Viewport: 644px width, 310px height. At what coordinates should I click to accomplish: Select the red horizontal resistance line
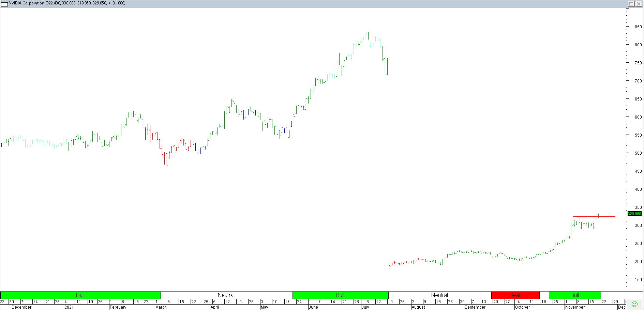[594, 217]
